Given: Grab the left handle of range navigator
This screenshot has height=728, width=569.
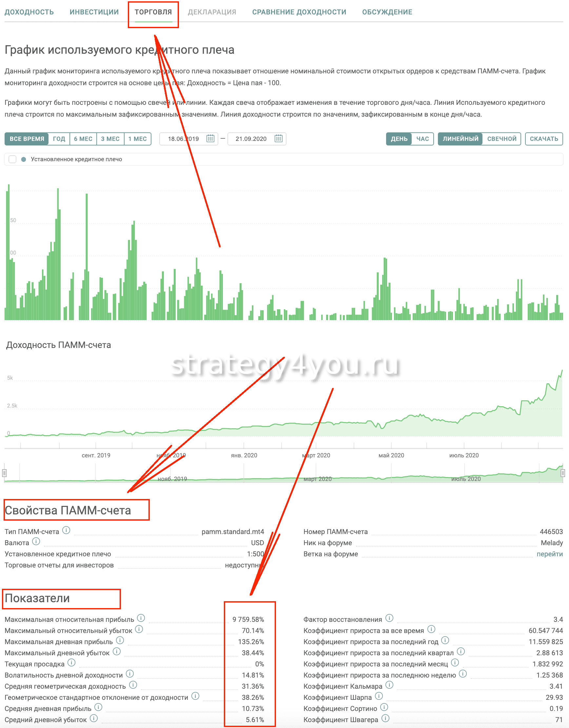Looking at the screenshot, I should point(4,473).
